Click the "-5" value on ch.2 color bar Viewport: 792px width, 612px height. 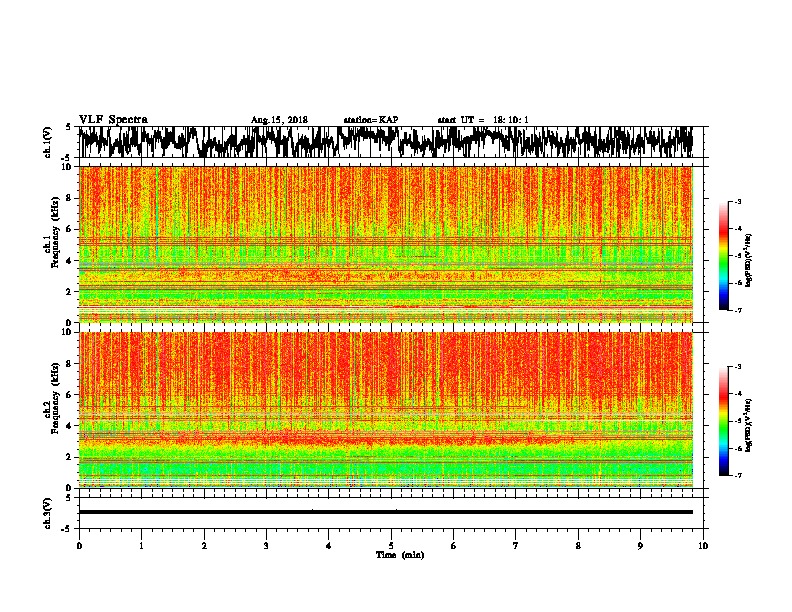[x=737, y=421]
